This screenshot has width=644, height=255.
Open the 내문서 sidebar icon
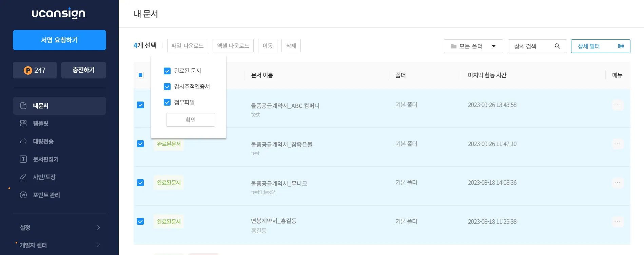(x=23, y=106)
